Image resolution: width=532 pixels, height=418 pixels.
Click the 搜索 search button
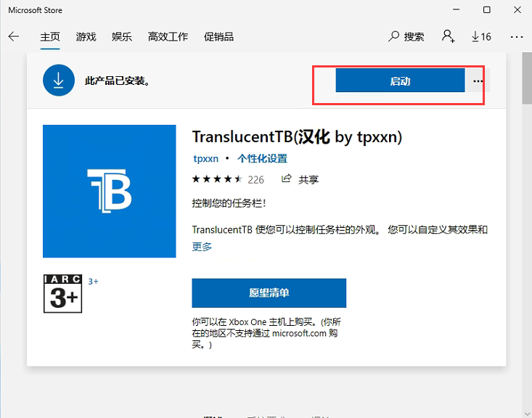tap(406, 36)
